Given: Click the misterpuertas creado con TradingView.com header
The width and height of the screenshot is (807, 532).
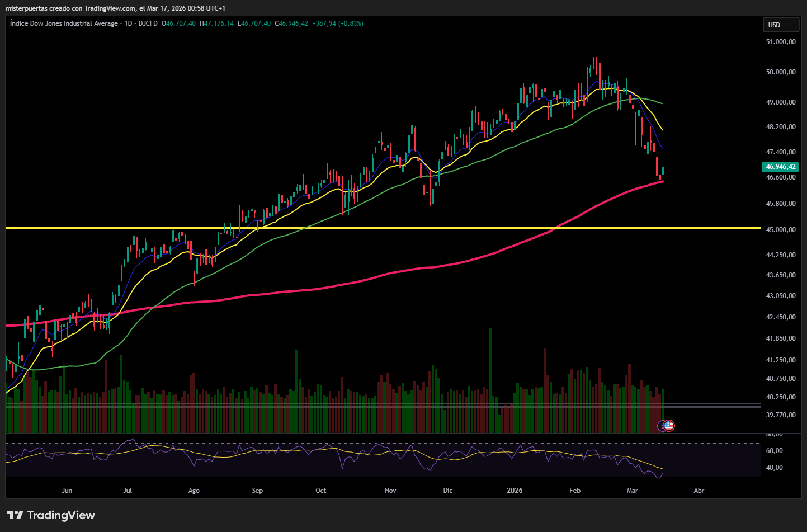Looking at the screenshot, I should tap(115, 8).
